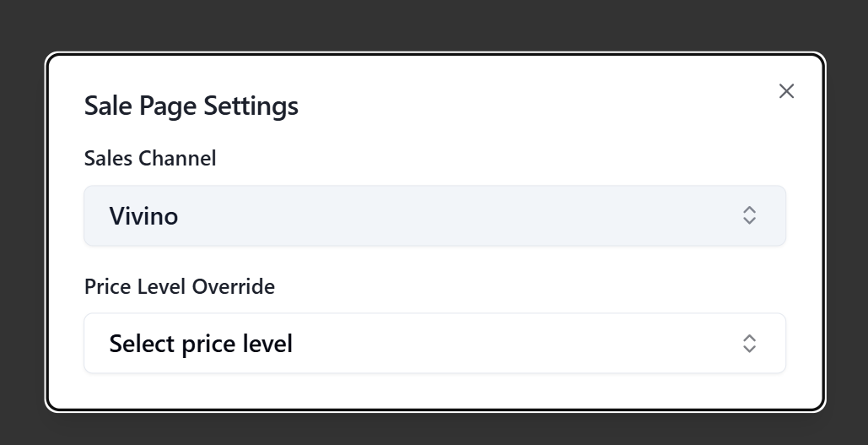The width and height of the screenshot is (868, 445).
Task: Expand the combo box showing Vivino
Action: (x=434, y=216)
